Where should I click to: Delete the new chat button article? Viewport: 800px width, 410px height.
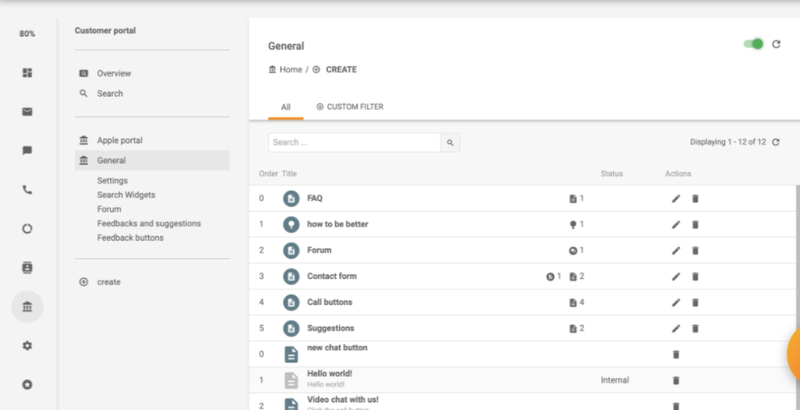(676, 354)
